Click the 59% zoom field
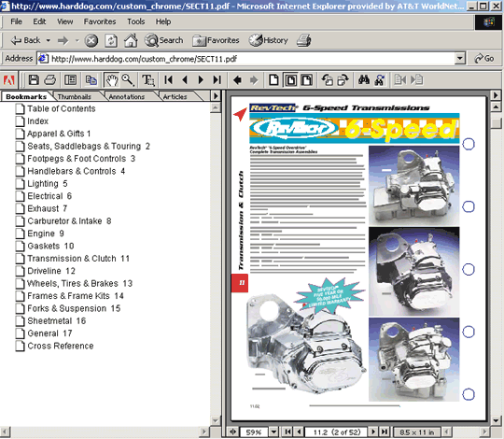 [x=254, y=432]
